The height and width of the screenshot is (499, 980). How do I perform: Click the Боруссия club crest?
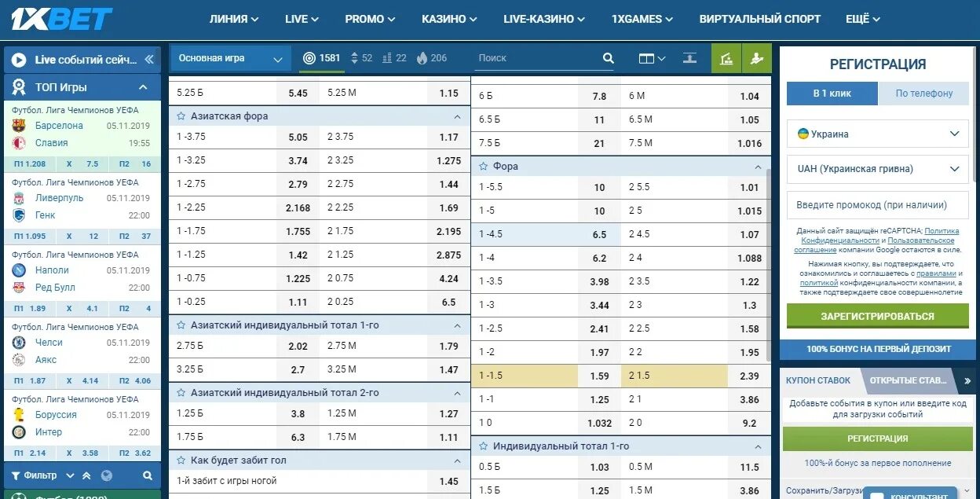point(19,415)
